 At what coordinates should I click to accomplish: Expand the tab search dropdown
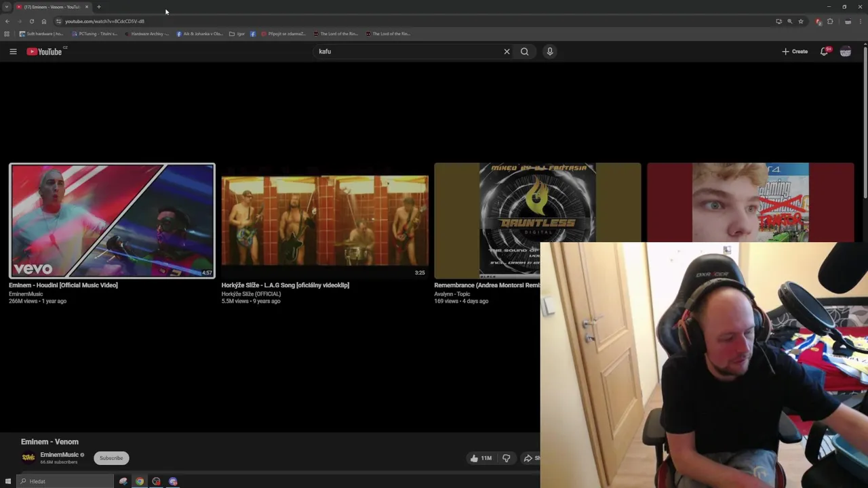6,7
